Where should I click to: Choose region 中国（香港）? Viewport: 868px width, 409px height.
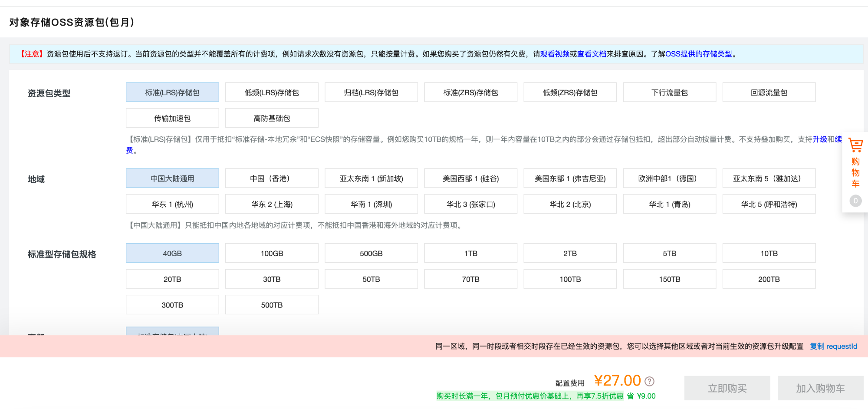[x=272, y=178]
